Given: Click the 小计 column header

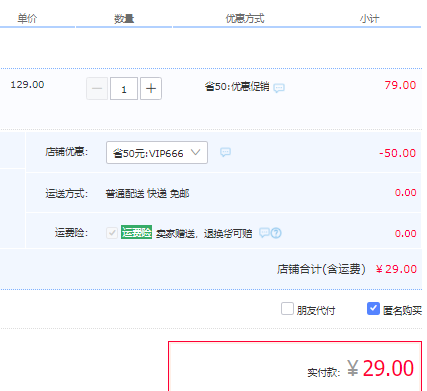Looking at the screenshot, I should click(x=369, y=19).
